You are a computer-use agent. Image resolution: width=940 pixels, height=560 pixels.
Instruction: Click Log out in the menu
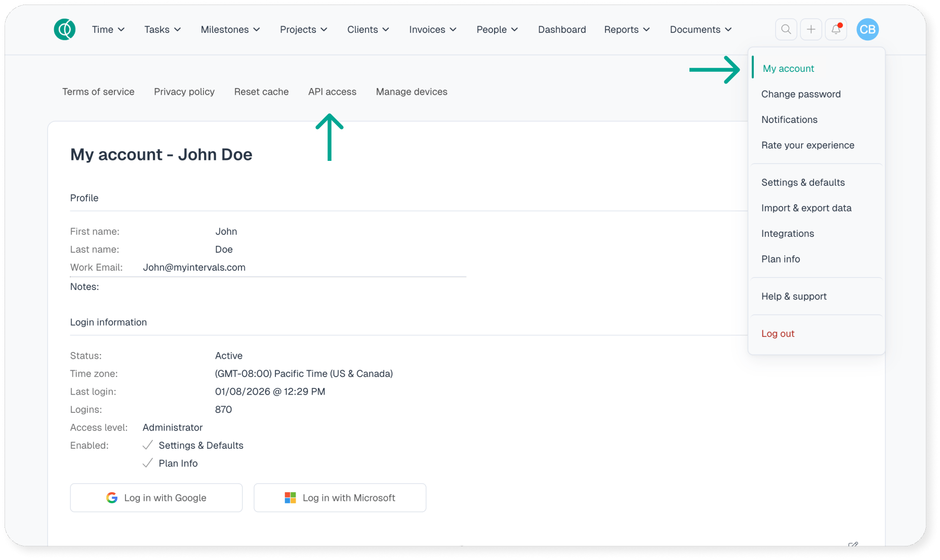pyautogui.click(x=778, y=334)
